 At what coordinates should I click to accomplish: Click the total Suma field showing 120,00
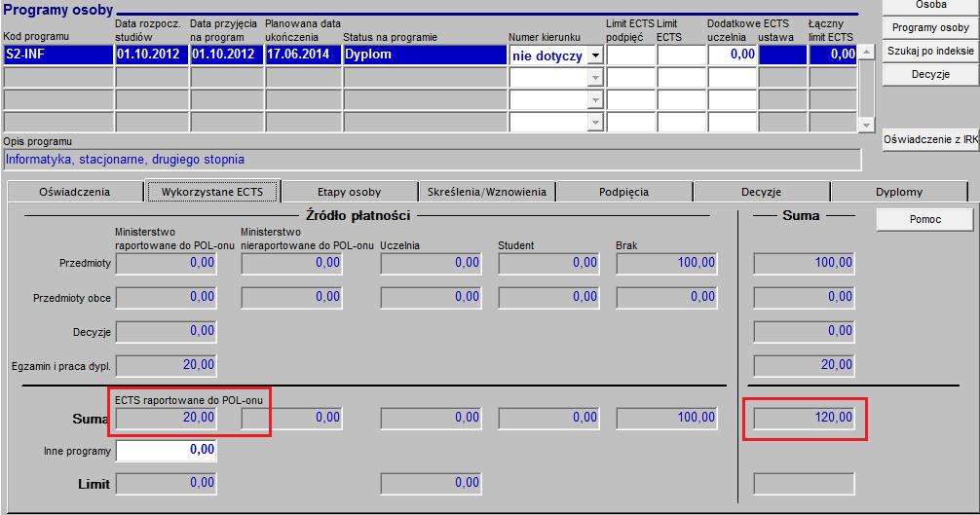click(804, 419)
